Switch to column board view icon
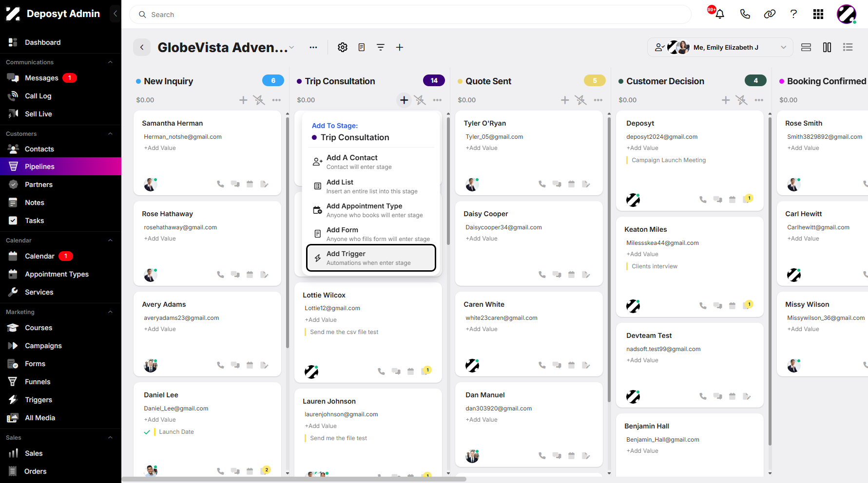Viewport: 868px width, 483px height. point(827,47)
